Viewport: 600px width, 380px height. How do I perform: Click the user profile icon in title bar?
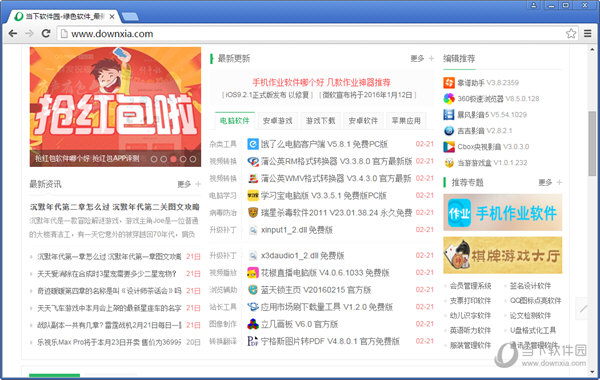click(533, 5)
